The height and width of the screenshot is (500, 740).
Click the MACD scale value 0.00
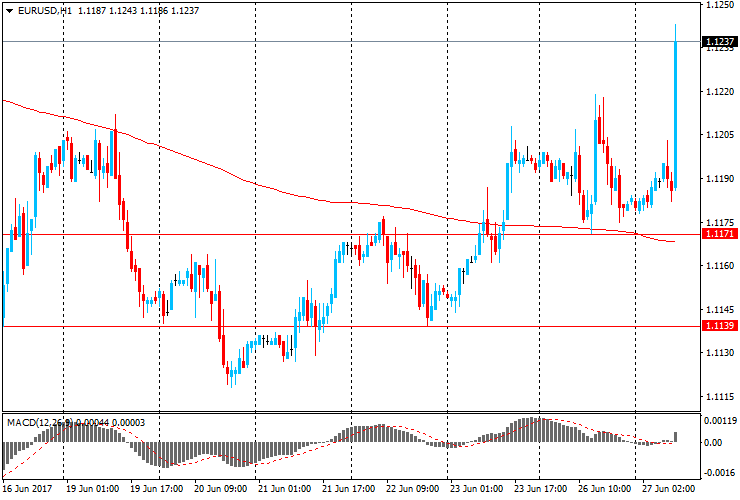tap(713, 442)
